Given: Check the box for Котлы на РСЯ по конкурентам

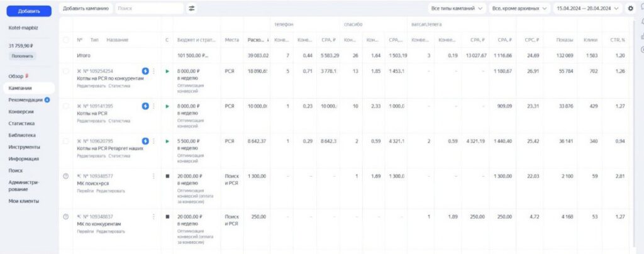Looking at the screenshot, I should (66, 71).
